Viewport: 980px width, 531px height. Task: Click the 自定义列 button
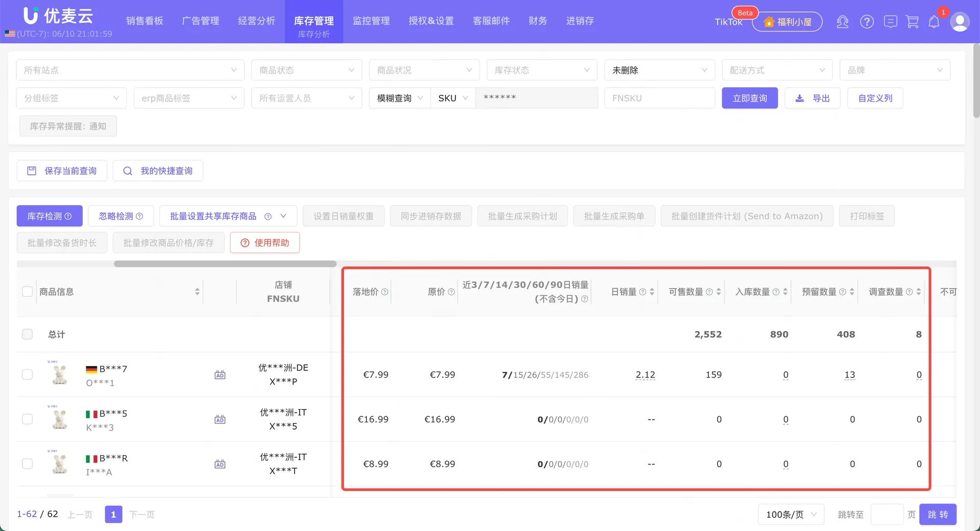(875, 98)
